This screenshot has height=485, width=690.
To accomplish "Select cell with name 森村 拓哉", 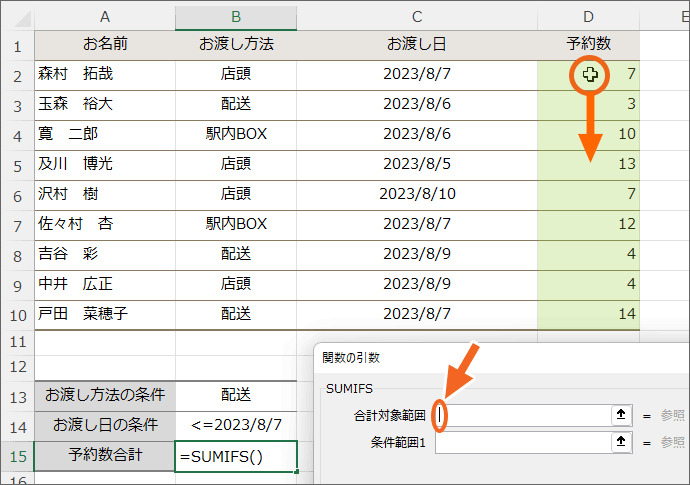I will (x=105, y=74).
